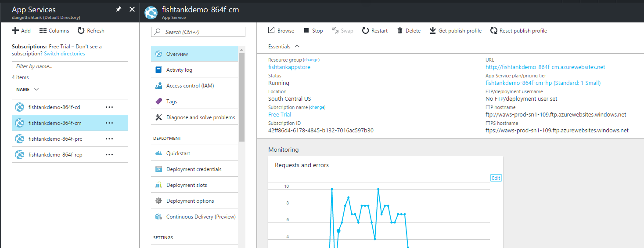Image resolution: width=644 pixels, height=248 pixels.
Task: Sort by the NAME column chevron
Action: click(36, 89)
